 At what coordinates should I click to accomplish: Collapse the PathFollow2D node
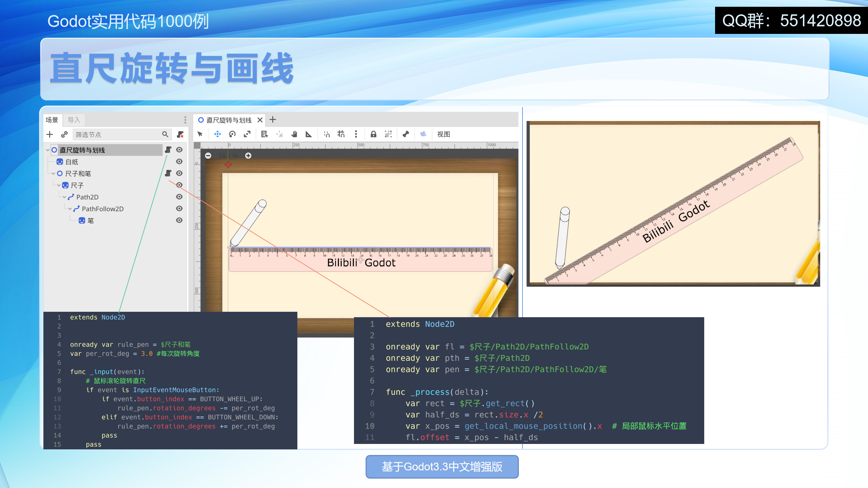pyautogui.click(x=70, y=209)
